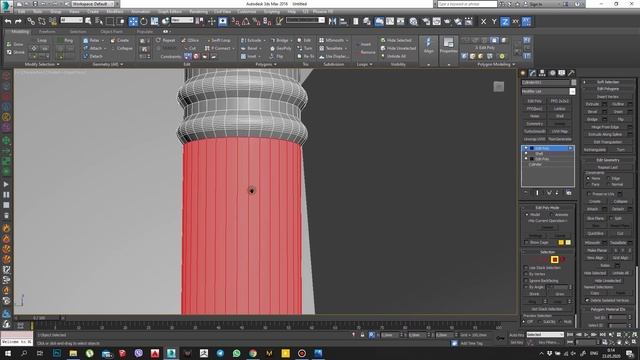Click the help search keyword field
This screenshot has width=640, height=360.
click(467, 4)
